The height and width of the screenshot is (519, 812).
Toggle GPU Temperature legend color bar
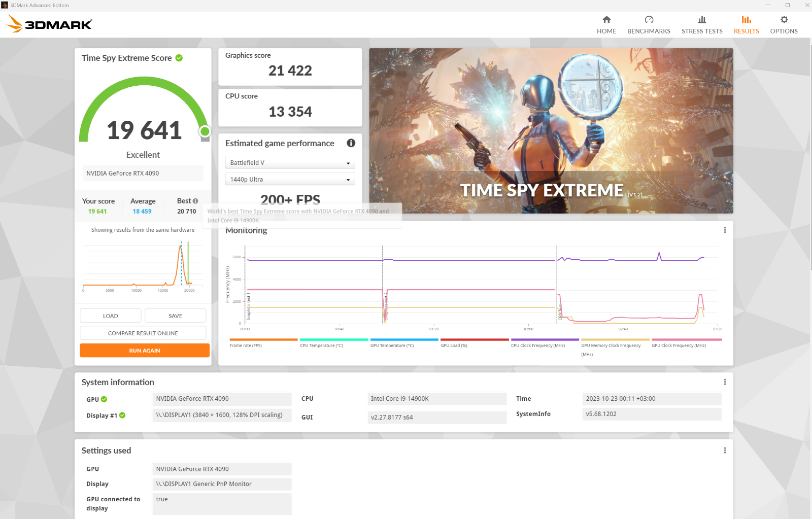(x=404, y=339)
